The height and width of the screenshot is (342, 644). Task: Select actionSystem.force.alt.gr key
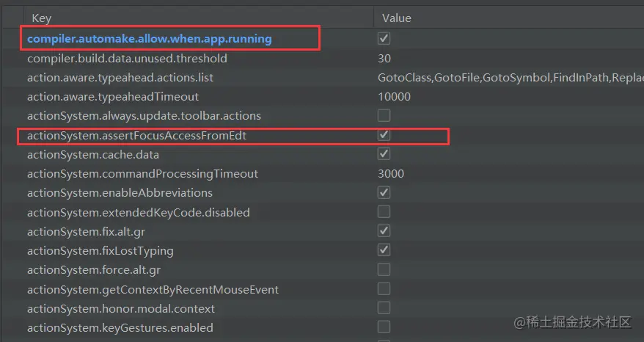tap(94, 270)
